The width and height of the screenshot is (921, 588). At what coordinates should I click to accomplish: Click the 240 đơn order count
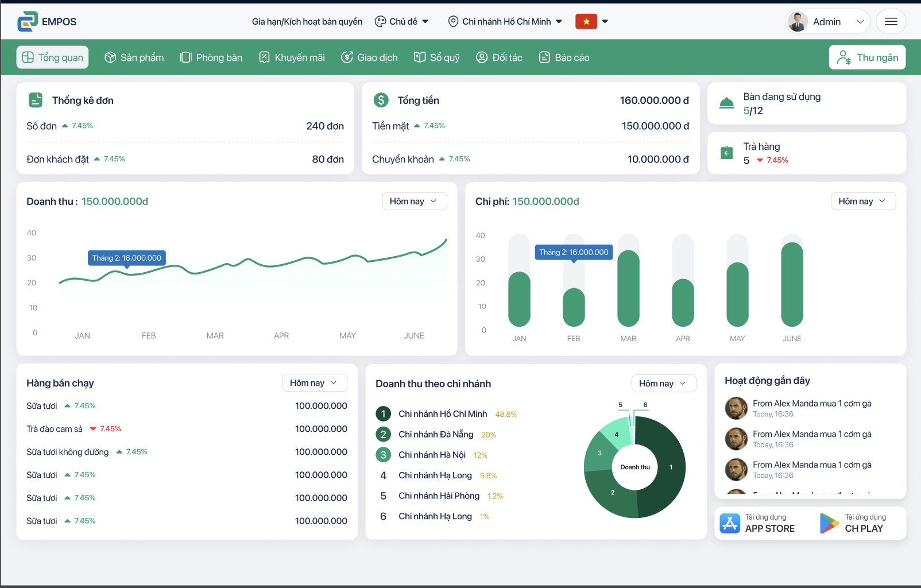325,126
